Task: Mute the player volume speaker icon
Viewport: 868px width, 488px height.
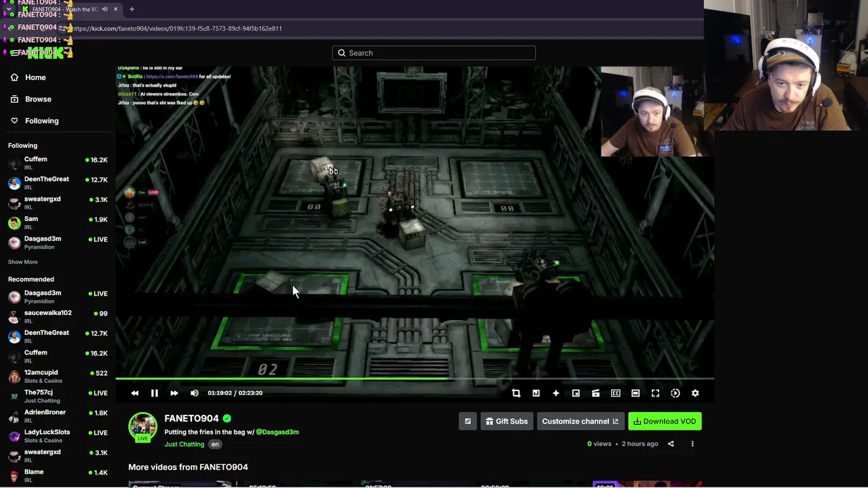Action: (x=195, y=393)
